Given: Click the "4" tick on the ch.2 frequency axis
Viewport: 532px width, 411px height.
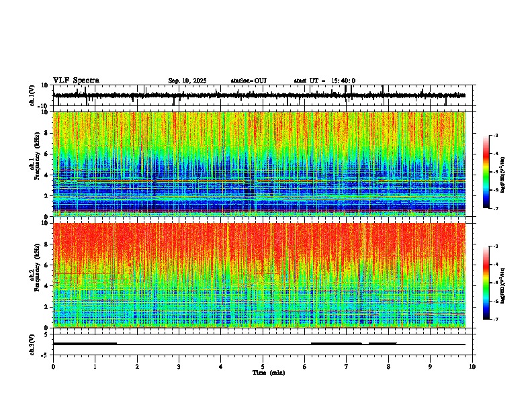Looking at the screenshot, I should (46, 286).
